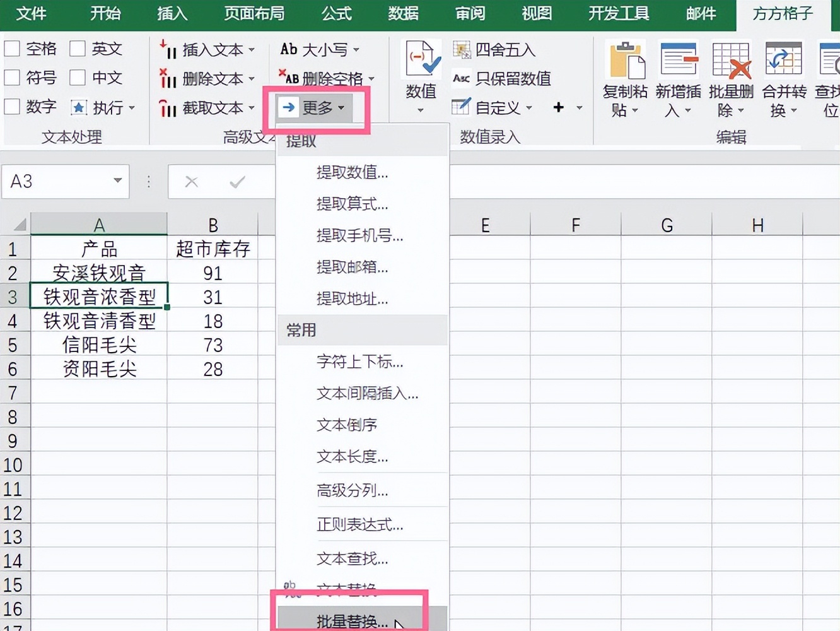Viewport: 840px width, 631px height.
Task: Enable the 空格 checkbox
Action: click(x=11, y=48)
